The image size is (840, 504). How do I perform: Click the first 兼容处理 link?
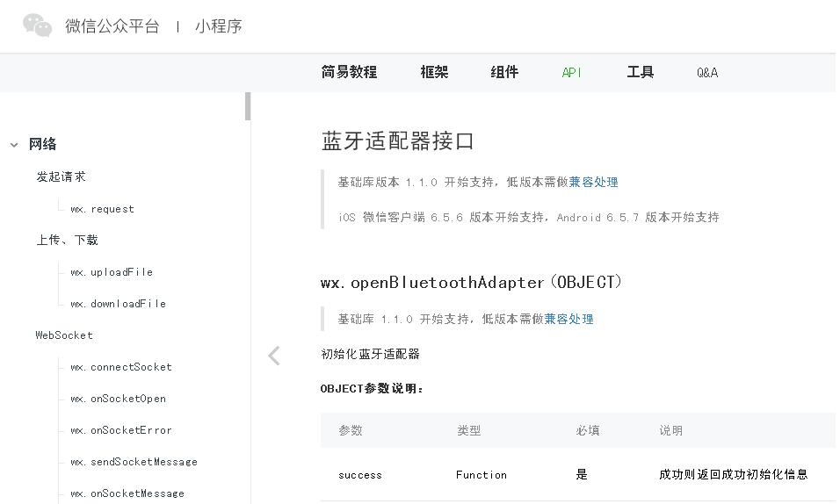pyautogui.click(x=593, y=183)
